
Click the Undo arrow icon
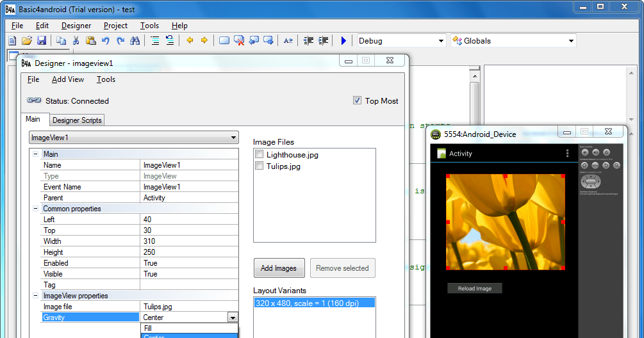[x=105, y=40]
